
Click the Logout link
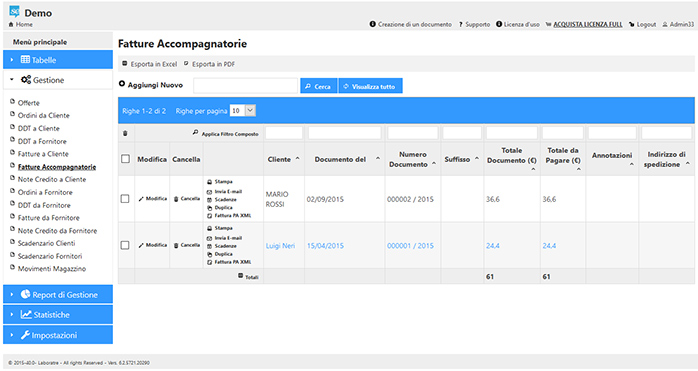[x=646, y=24]
